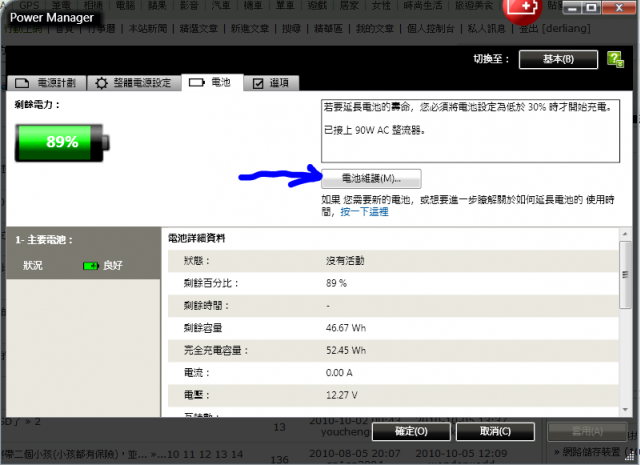Click the 狀況 label in battery panel
The height and width of the screenshot is (465, 640).
click(x=33, y=266)
